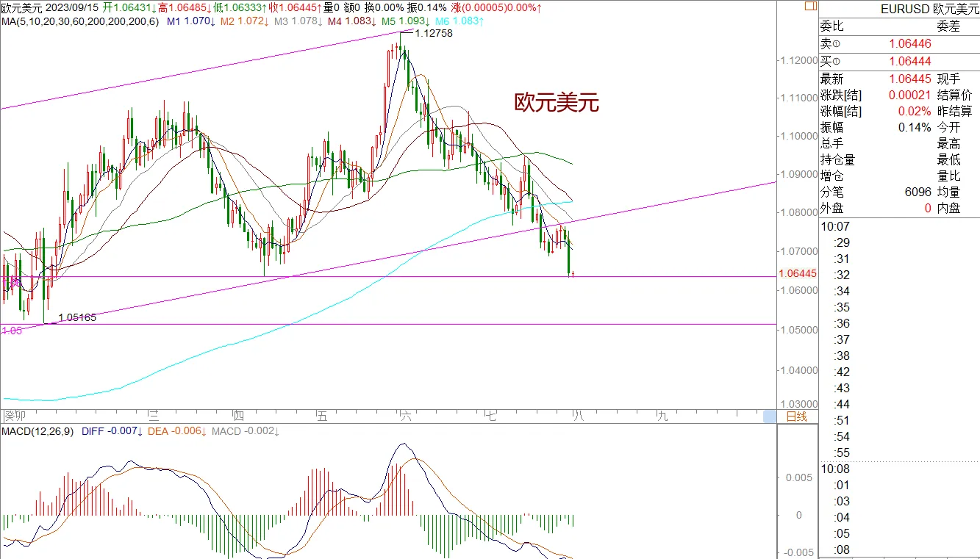Click the grey MACD -0.002 value
Image resolution: width=980 pixels, height=559 pixels.
click(x=245, y=431)
